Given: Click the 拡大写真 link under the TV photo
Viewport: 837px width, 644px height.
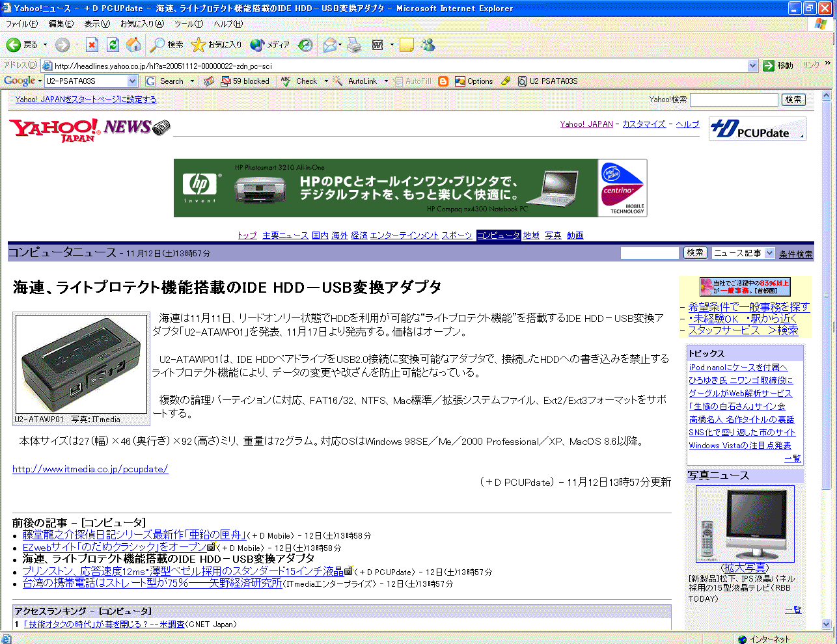Looking at the screenshot, I should click(745, 568).
